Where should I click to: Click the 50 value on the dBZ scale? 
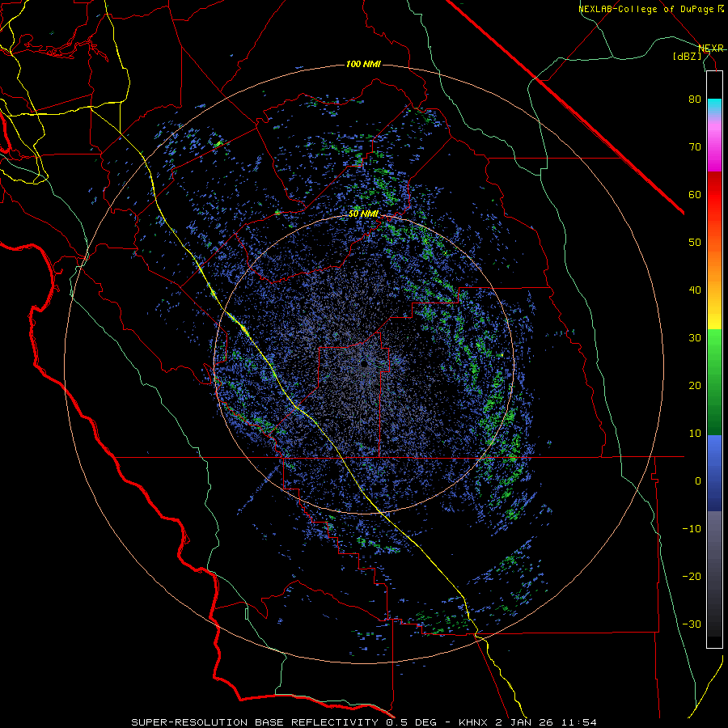click(x=695, y=243)
